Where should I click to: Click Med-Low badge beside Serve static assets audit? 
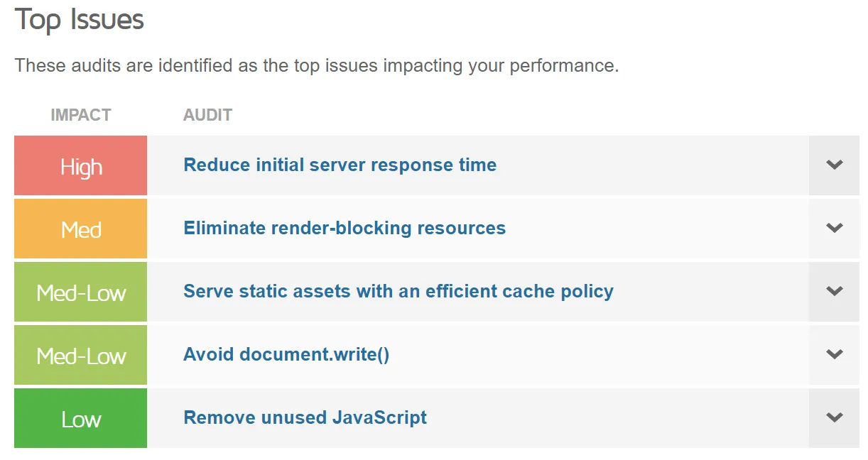point(81,292)
